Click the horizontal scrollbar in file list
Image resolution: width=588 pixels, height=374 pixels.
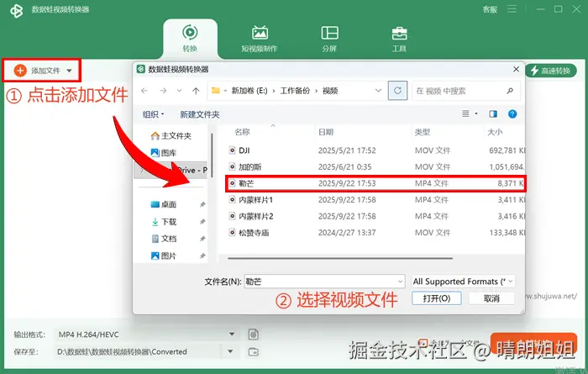[x=339, y=258]
